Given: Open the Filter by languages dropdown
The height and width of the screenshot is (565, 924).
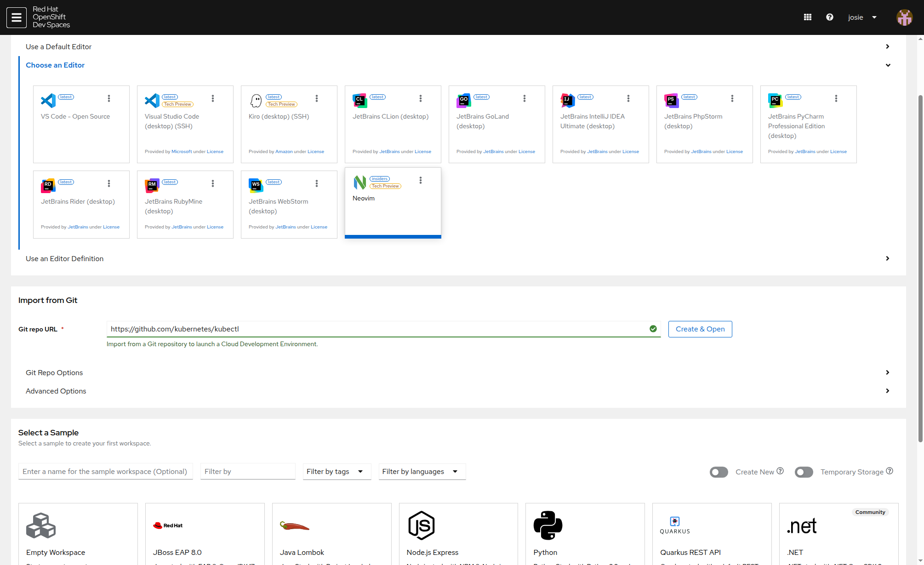Looking at the screenshot, I should [x=422, y=472].
